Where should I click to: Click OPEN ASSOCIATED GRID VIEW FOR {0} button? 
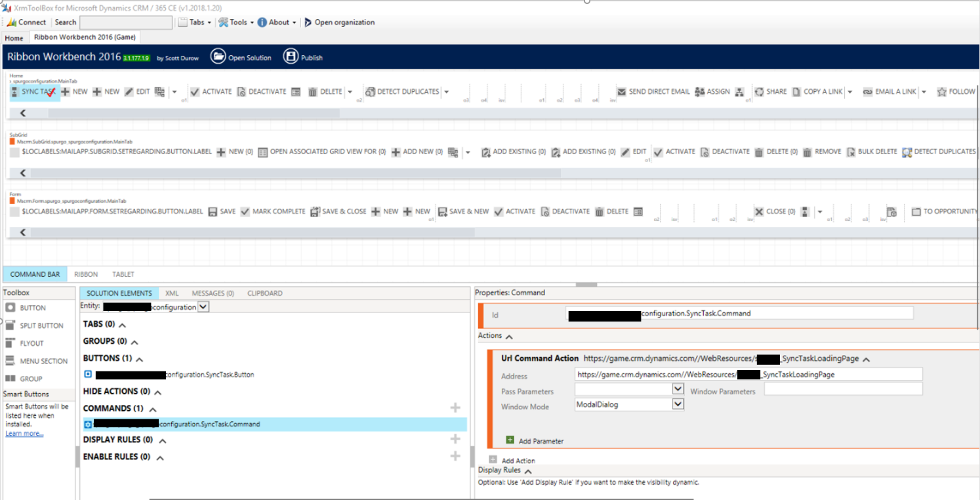(x=321, y=152)
